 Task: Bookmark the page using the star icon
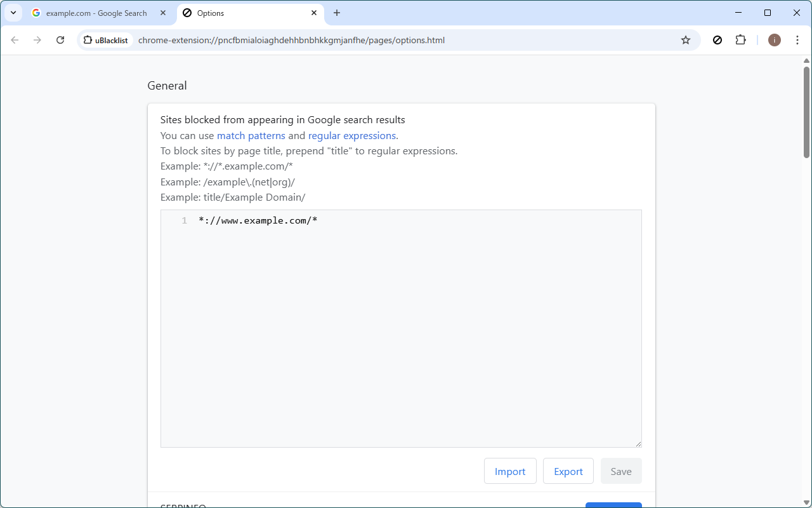[x=685, y=39]
